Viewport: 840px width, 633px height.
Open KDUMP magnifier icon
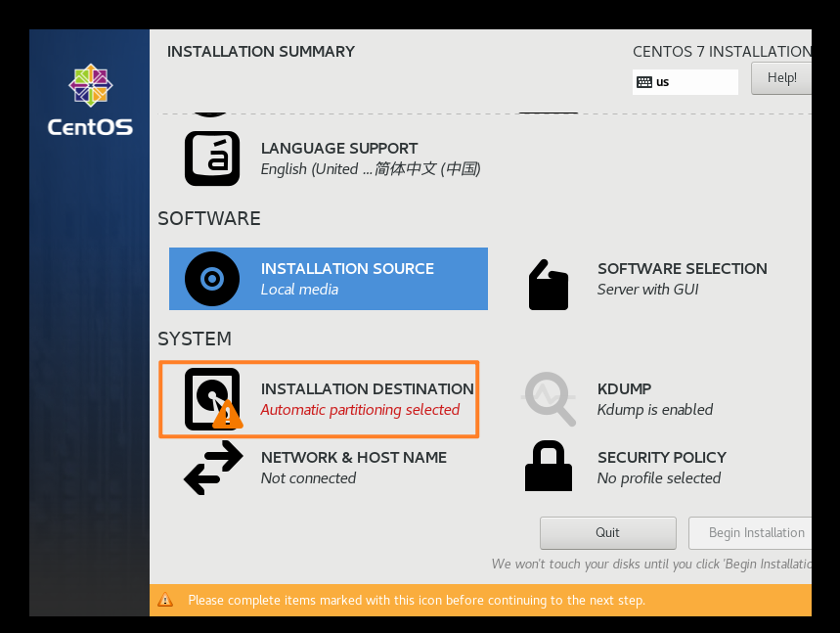point(549,399)
